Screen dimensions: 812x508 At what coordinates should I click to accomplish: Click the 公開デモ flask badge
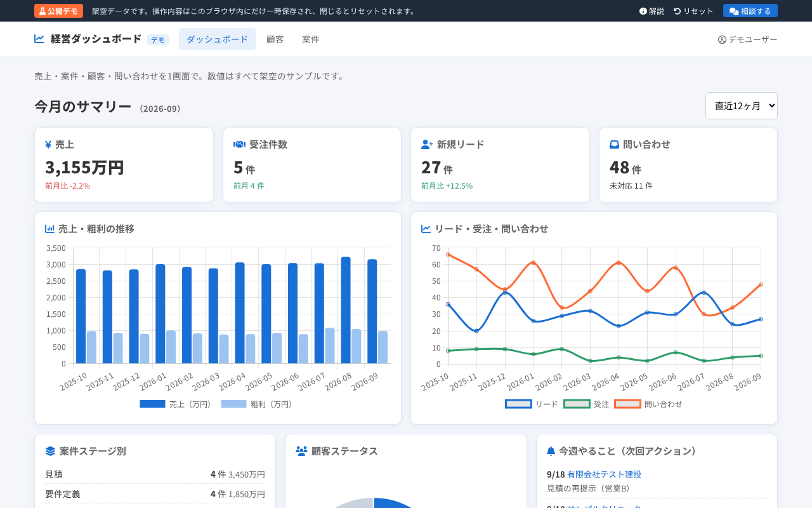click(58, 11)
